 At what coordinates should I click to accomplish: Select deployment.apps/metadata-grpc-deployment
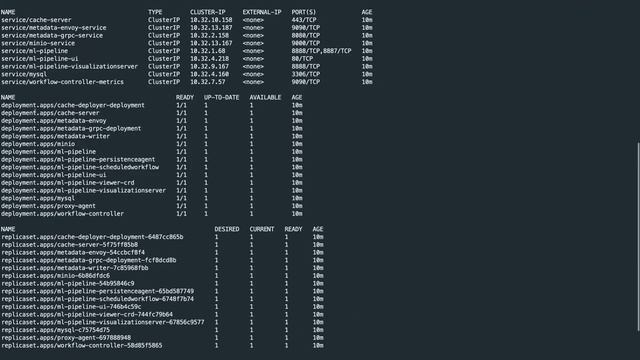point(71,129)
